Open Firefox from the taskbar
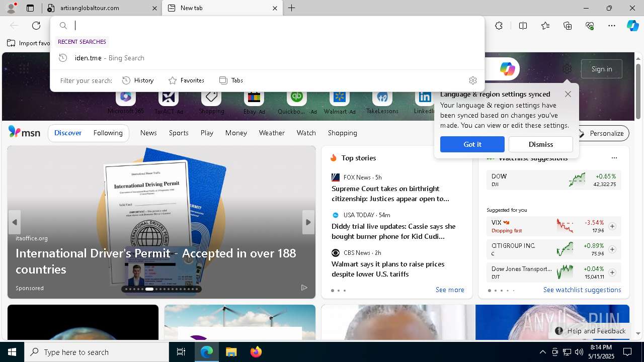Image resolution: width=644 pixels, height=362 pixels. pos(256,352)
